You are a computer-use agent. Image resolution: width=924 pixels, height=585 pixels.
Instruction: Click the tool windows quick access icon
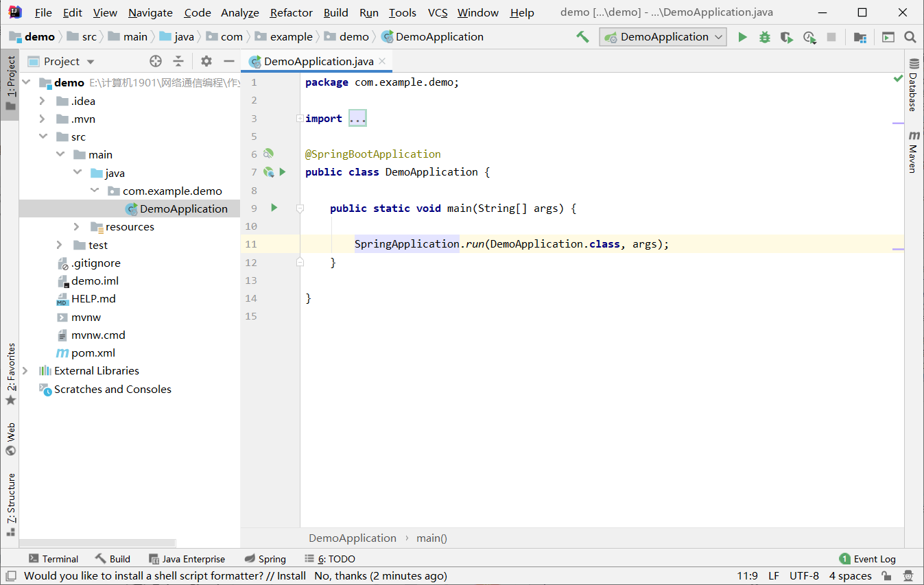10,575
